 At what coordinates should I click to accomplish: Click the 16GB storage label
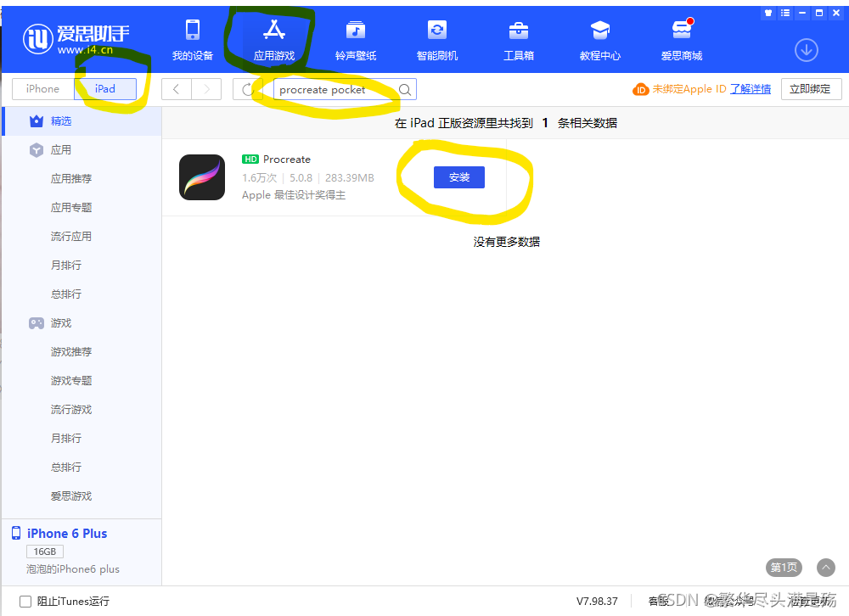45,552
